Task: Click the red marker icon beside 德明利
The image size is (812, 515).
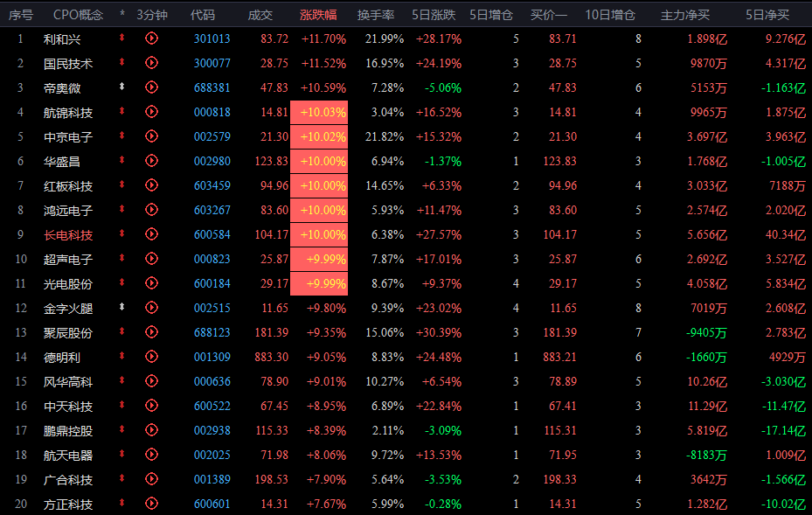Action: point(121,356)
